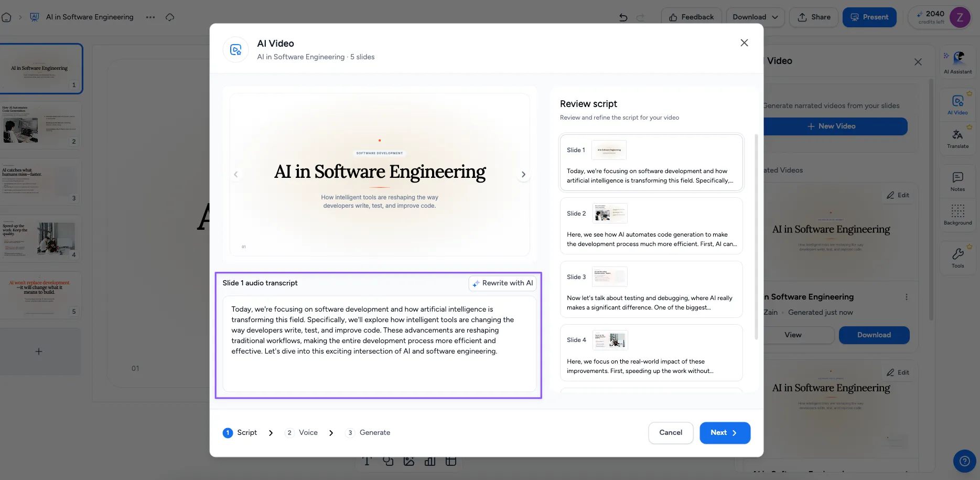Start the Present mode
The image size is (980, 480).
click(869, 17)
